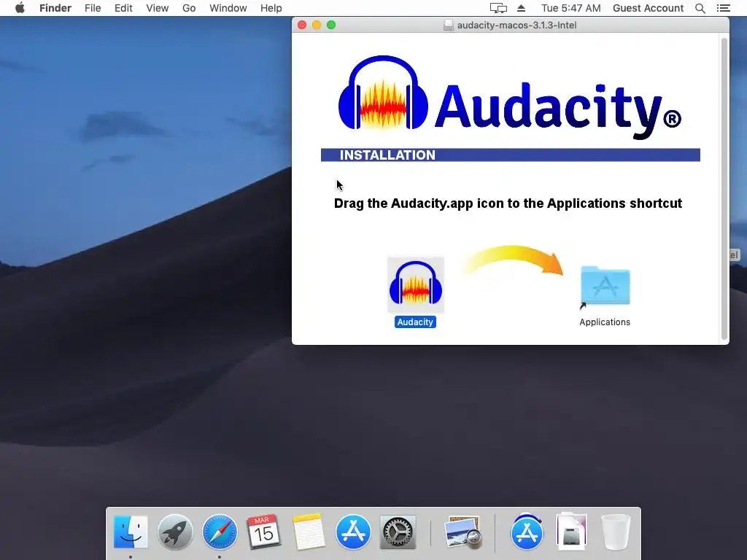747x560 pixels.
Task: Zoom the Audacity installer window with green button
Action: [331, 25]
